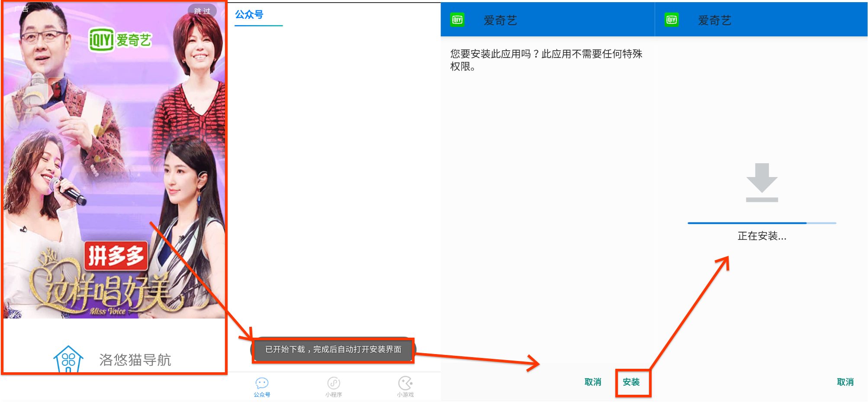The width and height of the screenshot is (868, 403).
Task: Tap the 广告 label on the ad
Action: click(x=21, y=9)
